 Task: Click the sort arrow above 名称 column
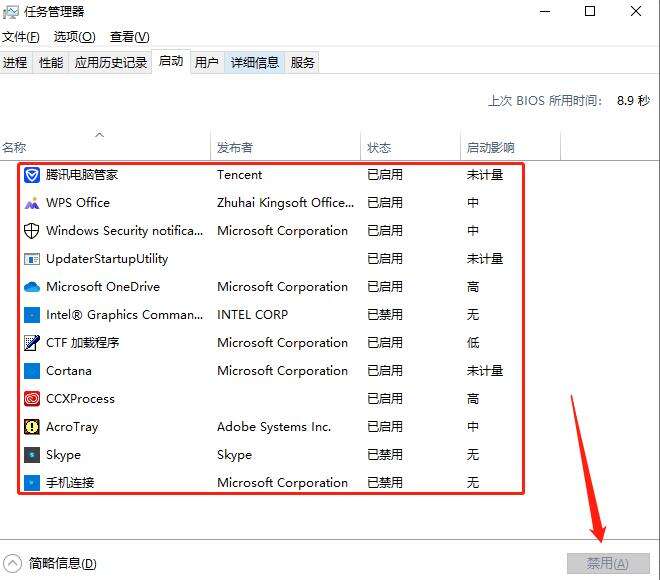click(99, 135)
